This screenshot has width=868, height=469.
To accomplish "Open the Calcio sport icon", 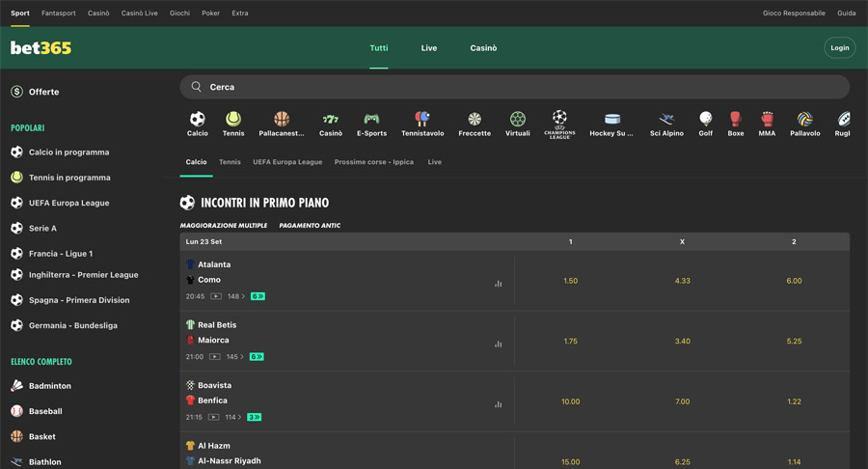I will 197,119.
